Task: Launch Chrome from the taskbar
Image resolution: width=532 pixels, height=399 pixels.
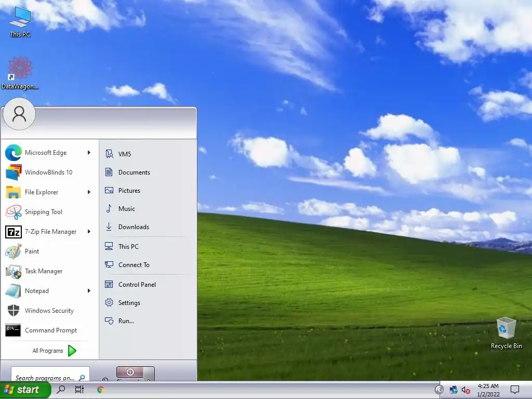Action: 100,390
